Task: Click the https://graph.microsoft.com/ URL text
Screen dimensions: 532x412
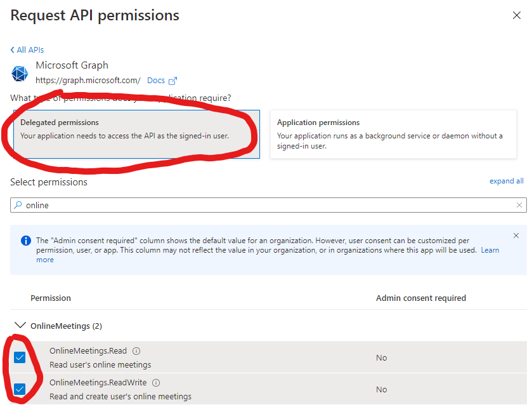Action: click(88, 81)
